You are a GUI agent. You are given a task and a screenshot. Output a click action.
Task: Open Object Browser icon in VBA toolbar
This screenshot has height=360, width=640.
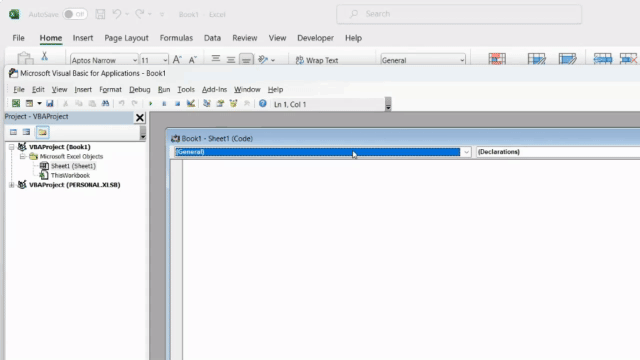coord(233,104)
